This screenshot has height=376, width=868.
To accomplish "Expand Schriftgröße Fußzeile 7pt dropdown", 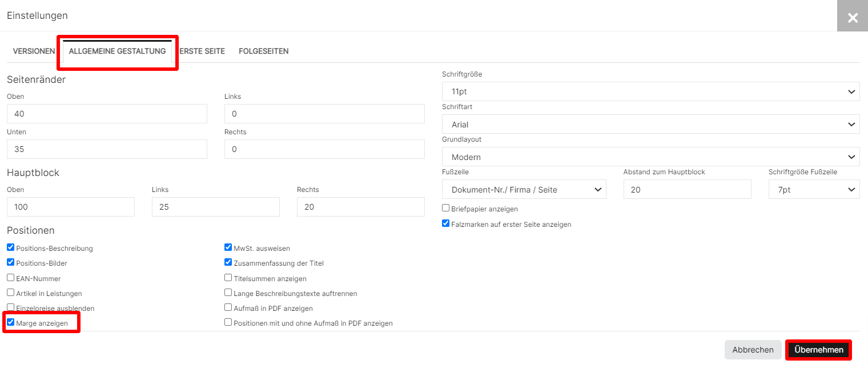I will (814, 189).
